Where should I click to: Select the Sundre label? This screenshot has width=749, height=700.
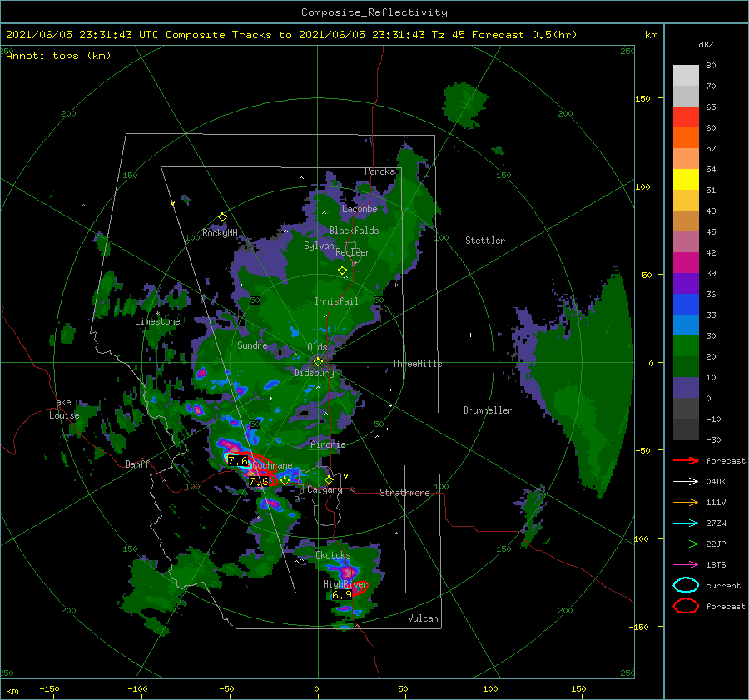(x=252, y=345)
